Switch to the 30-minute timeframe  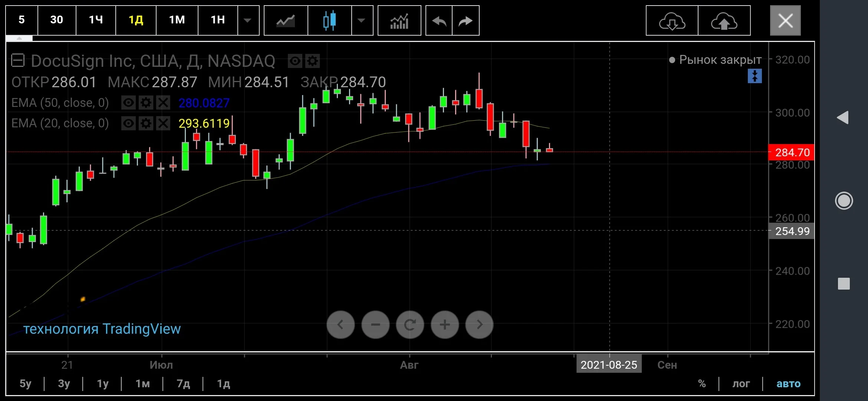coord(57,20)
